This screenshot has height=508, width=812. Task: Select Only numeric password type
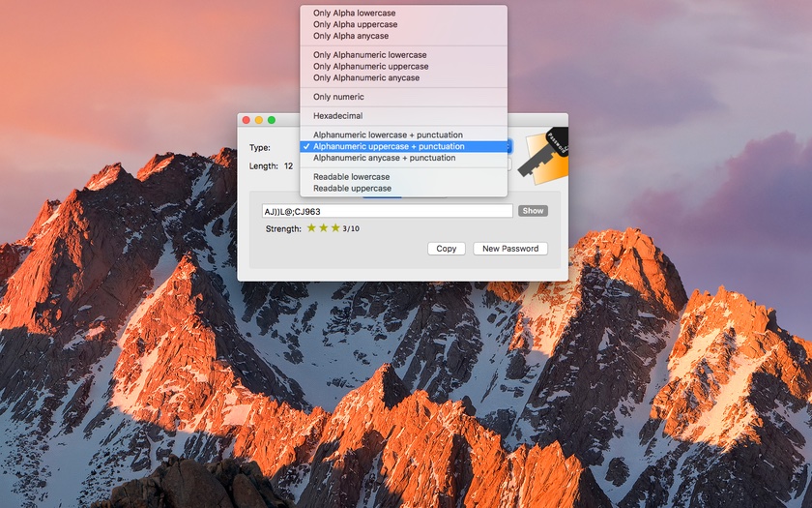338,97
